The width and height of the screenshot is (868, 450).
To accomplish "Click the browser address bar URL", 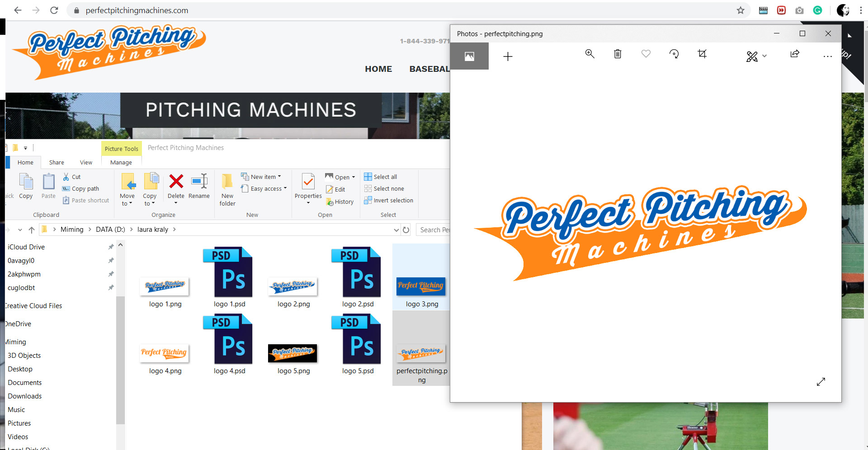I will 137,10.
